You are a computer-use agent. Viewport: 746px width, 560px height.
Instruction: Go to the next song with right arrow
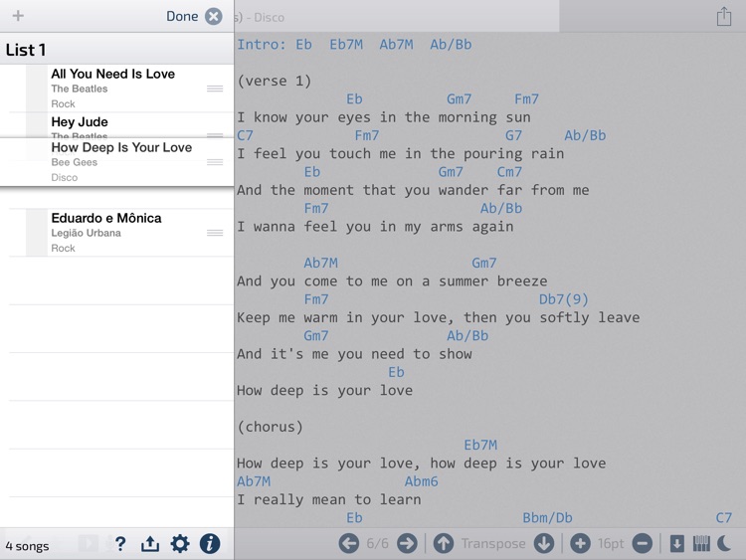coord(407,543)
